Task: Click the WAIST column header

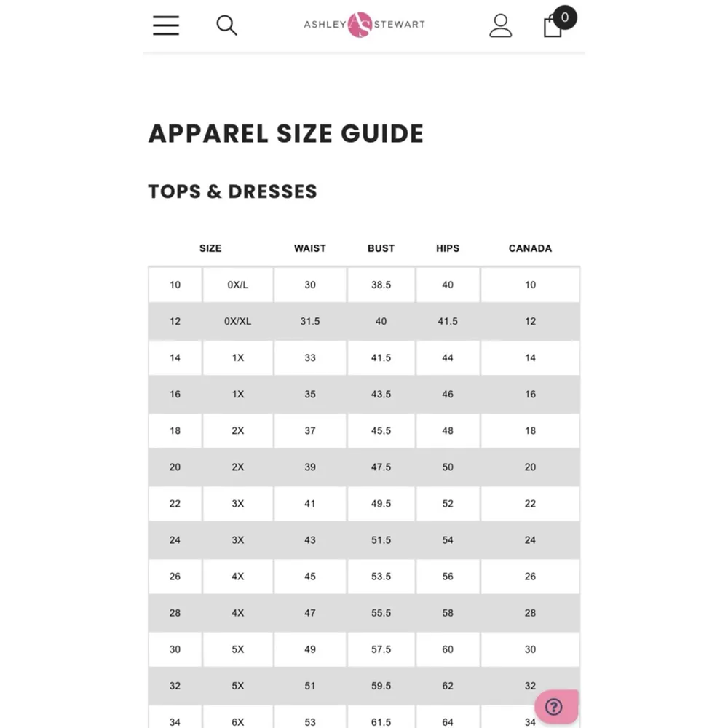Action: 310,248
